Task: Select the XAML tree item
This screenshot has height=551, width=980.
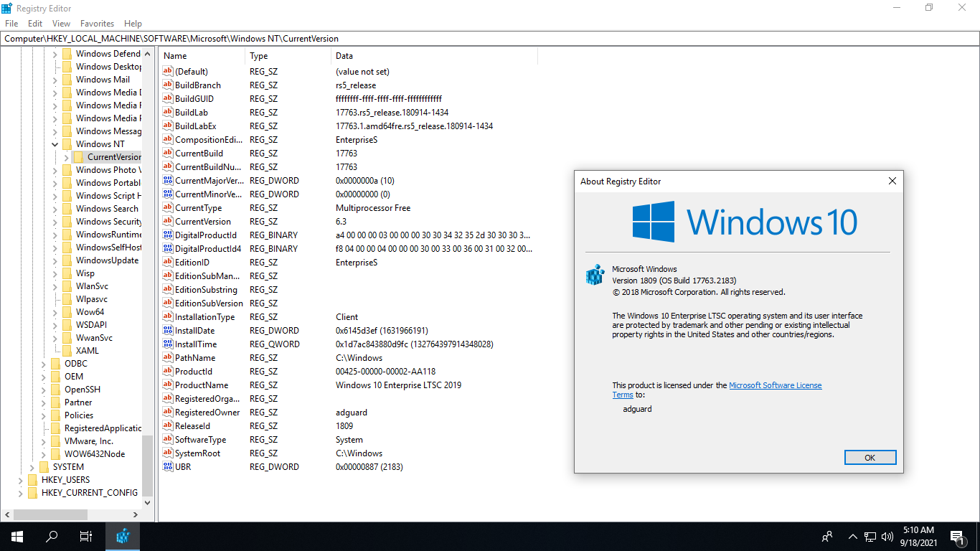Action: point(88,351)
